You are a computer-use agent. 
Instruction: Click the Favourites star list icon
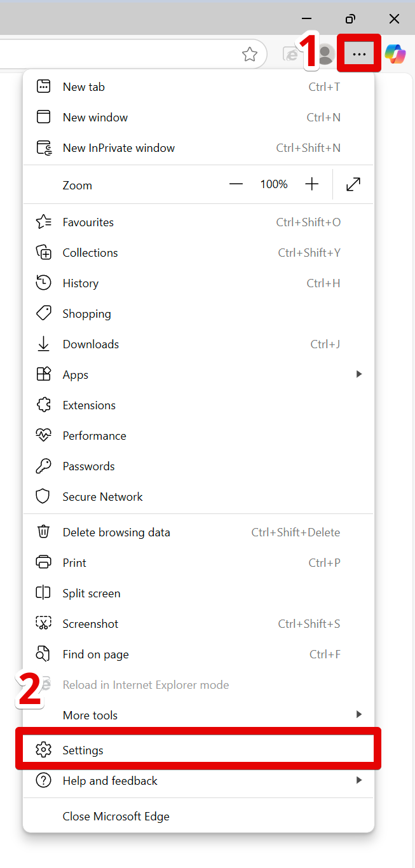point(43,222)
